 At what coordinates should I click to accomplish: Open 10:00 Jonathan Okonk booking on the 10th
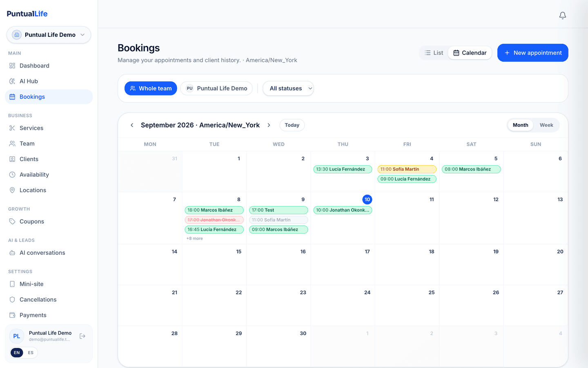coord(343,210)
